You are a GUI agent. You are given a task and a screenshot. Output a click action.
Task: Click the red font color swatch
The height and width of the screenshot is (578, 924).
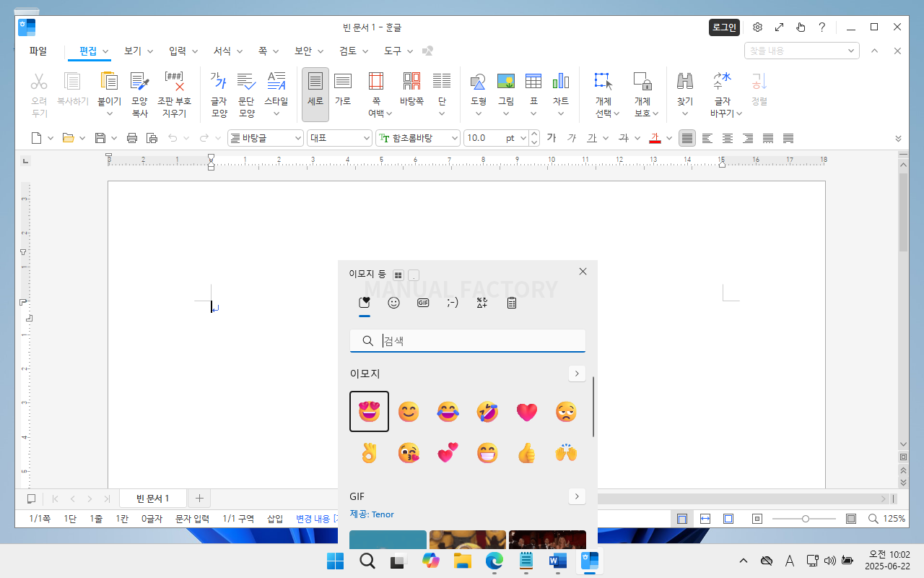coord(655,138)
